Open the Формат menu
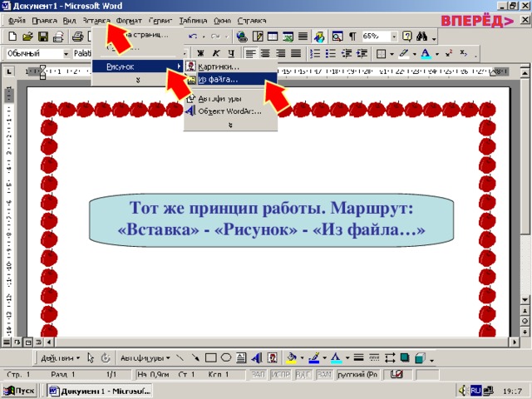 [x=129, y=21]
